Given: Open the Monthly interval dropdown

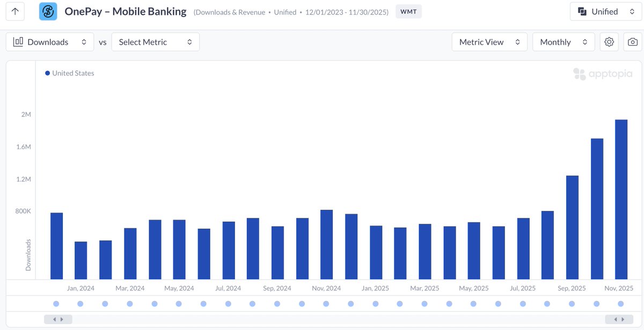Looking at the screenshot, I should (x=563, y=42).
